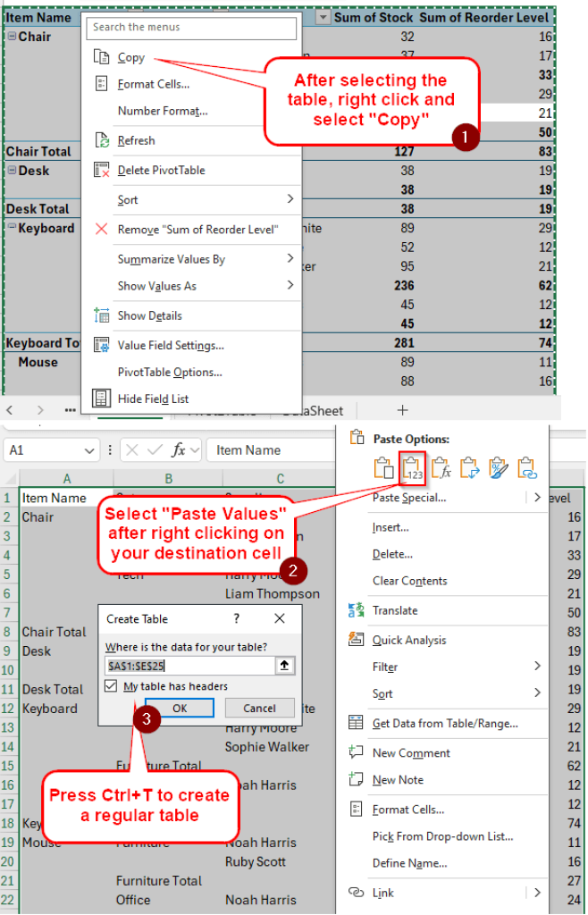Expand the Sort submenu in PivotTable menu
The width and height of the screenshot is (588, 915).
click(290, 199)
